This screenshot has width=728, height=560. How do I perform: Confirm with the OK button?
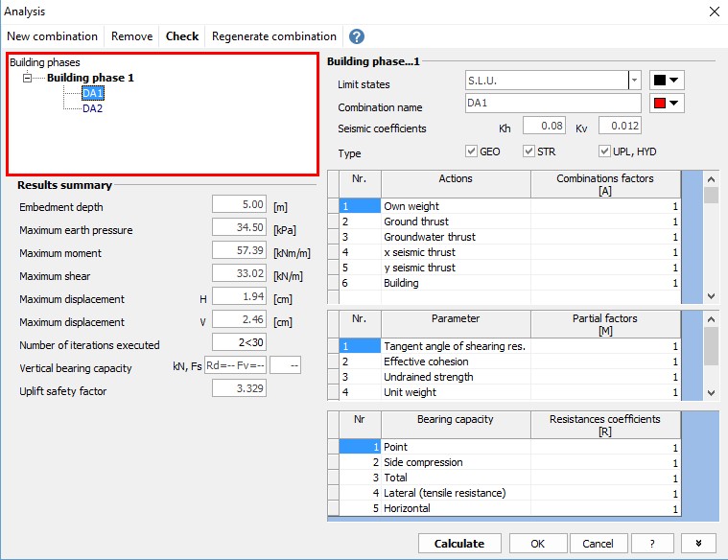click(537, 543)
